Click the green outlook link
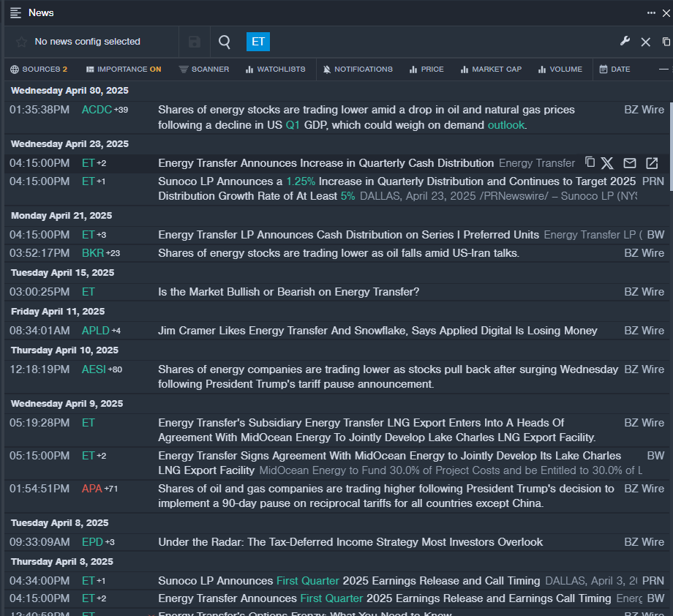Viewport: 673px width, 616px height. click(x=506, y=125)
